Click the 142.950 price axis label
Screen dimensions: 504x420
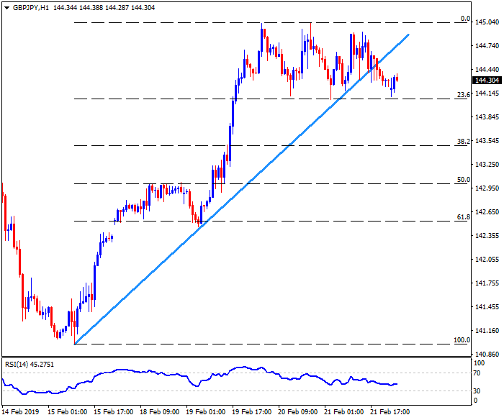click(487, 188)
